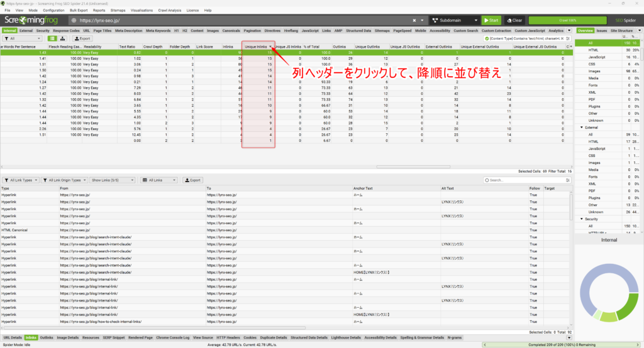Open filter options icon beside the Content Type filter

click(569, 38)
